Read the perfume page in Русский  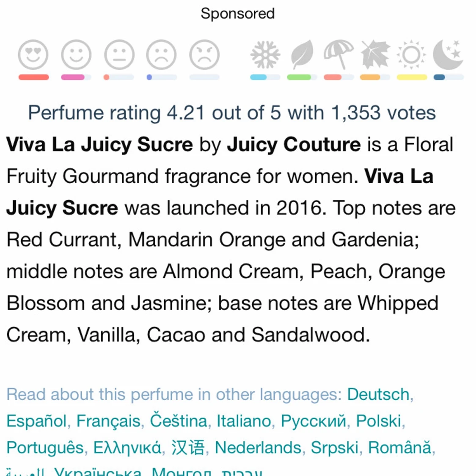point(313,421)
